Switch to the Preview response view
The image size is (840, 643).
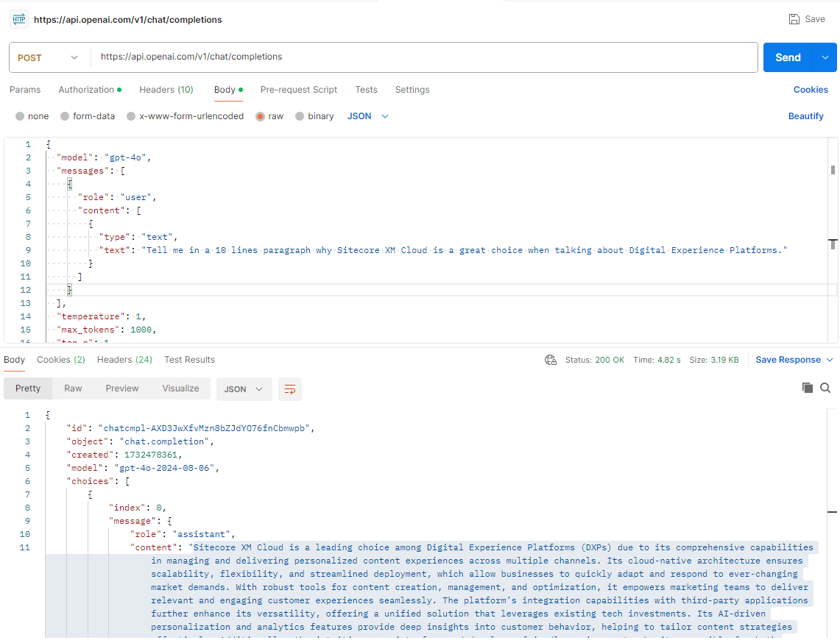click(x=121, y=388)
